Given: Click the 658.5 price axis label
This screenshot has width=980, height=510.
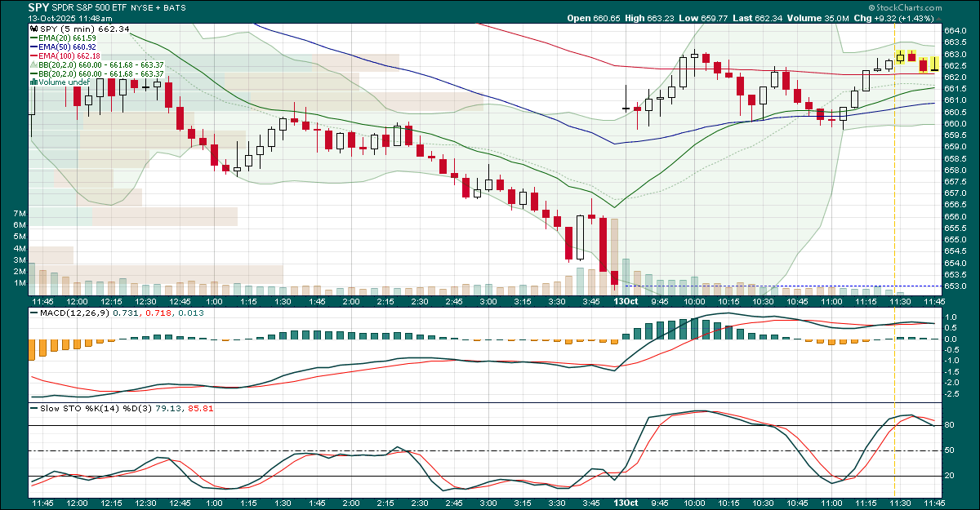Looking at the screenshot, I should point(955,158).
